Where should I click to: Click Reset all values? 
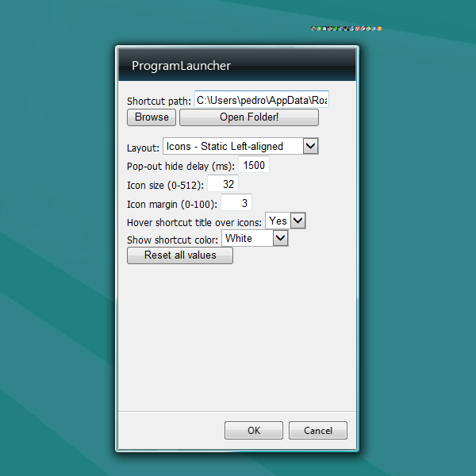pyautogui.click(x=180, y=255)
